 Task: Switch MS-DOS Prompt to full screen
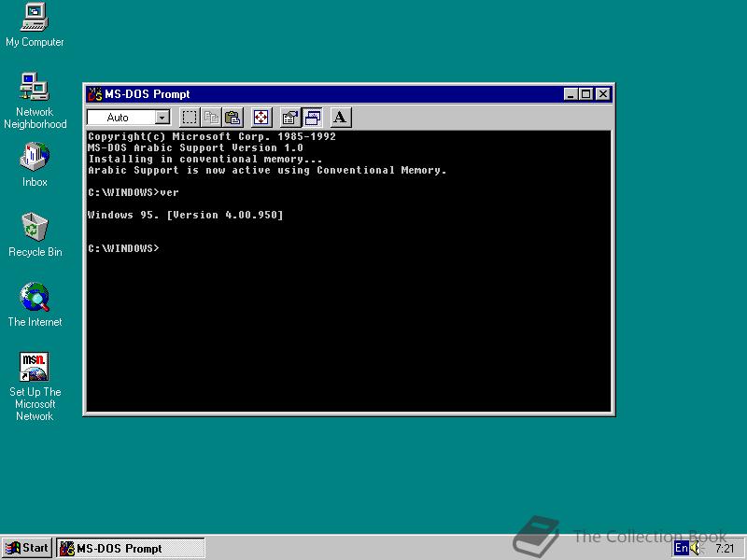click(x=261, y=118)
